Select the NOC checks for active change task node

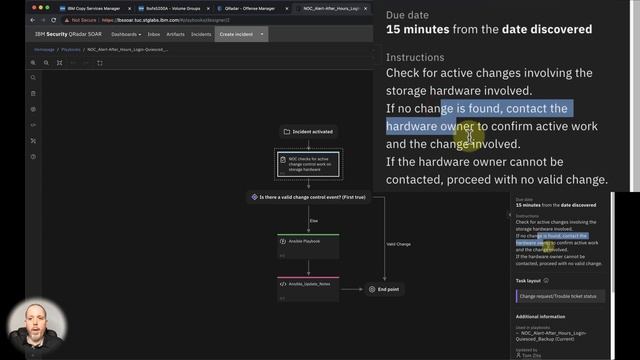[x=308, y=164]
